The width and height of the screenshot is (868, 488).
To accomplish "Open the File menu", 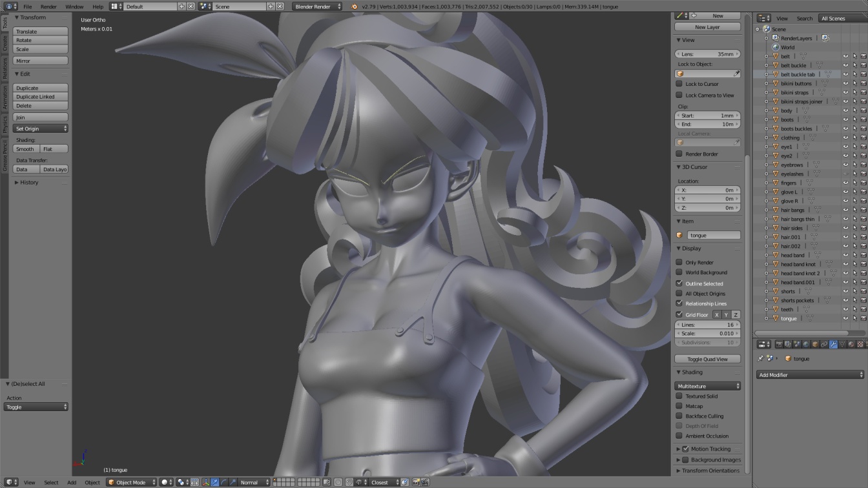I will coord(28,6).
